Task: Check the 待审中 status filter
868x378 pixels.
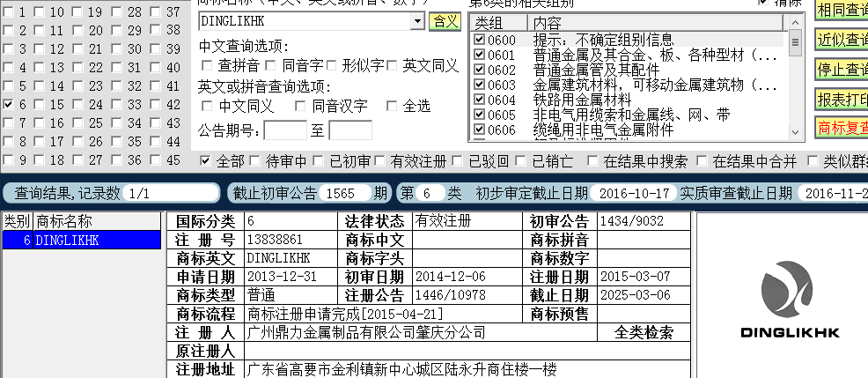Action: pos(254,160)
